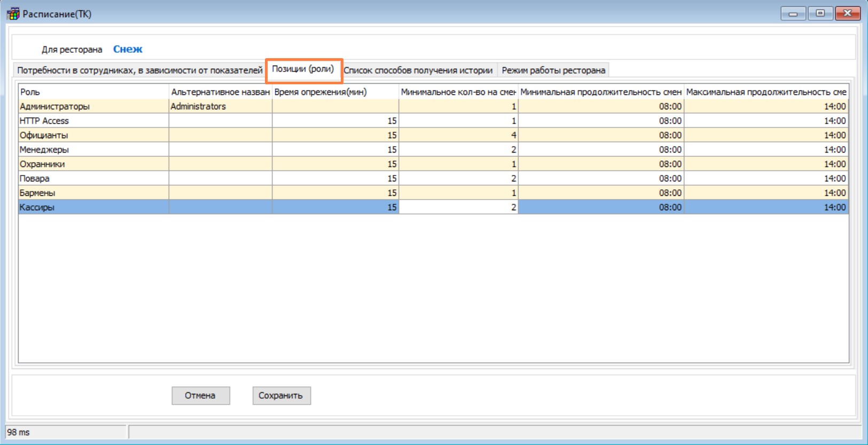Screen dimensions: 868x445
Task: Click the Роль column header
Action: (93, 92)
